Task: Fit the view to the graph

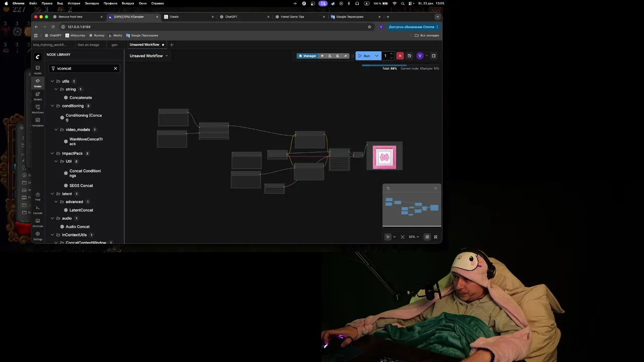Action: click(403, 237)
